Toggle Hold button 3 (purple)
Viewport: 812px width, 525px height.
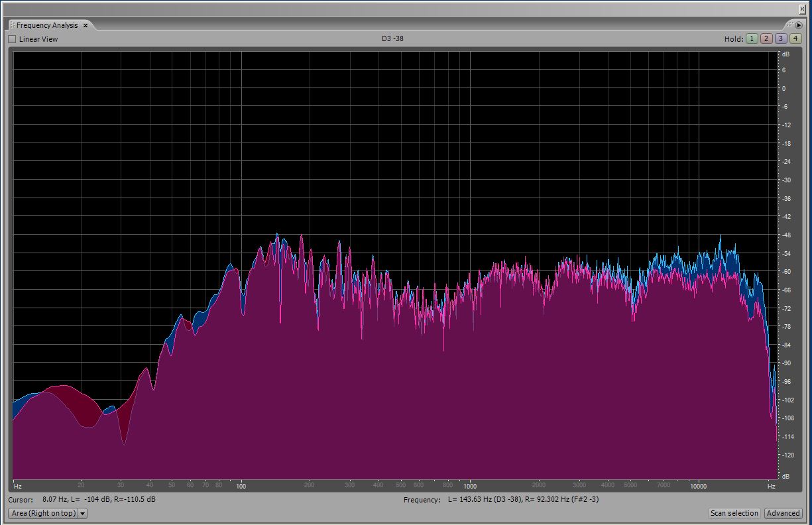point(781,38)
